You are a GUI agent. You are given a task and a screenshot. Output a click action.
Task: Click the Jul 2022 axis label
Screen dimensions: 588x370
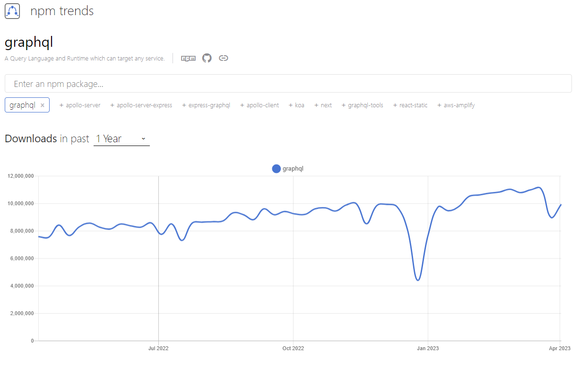pyautogui.click(x=158, y=348)
